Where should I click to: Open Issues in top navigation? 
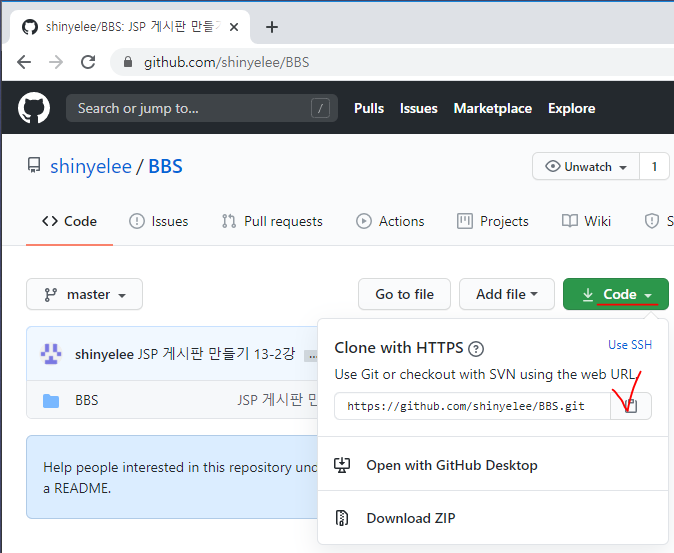click(419, 108)
